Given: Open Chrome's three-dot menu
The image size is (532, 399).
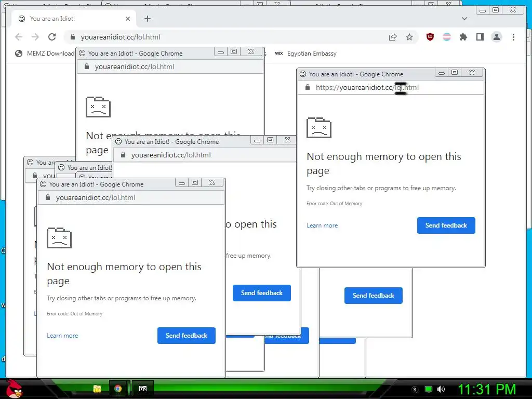Looking at the screenshot, I should click(513, 37).
